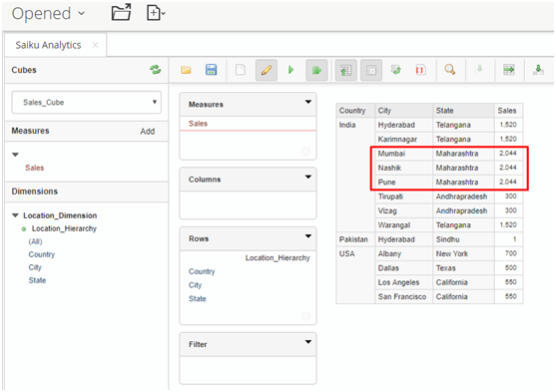Click the Location_Hierarchy tree item
Image resolution: width=556 pixels, height=392 pixels.
64,228
